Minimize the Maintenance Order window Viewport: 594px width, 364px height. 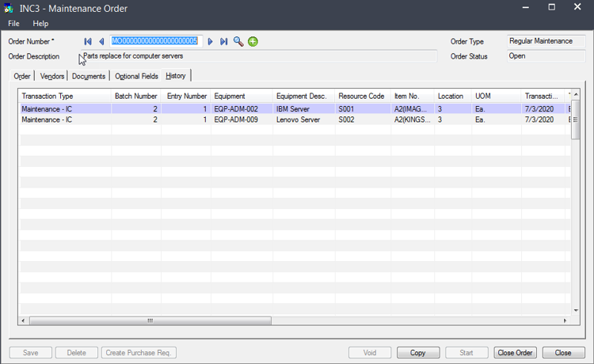(x=525, y=8)
